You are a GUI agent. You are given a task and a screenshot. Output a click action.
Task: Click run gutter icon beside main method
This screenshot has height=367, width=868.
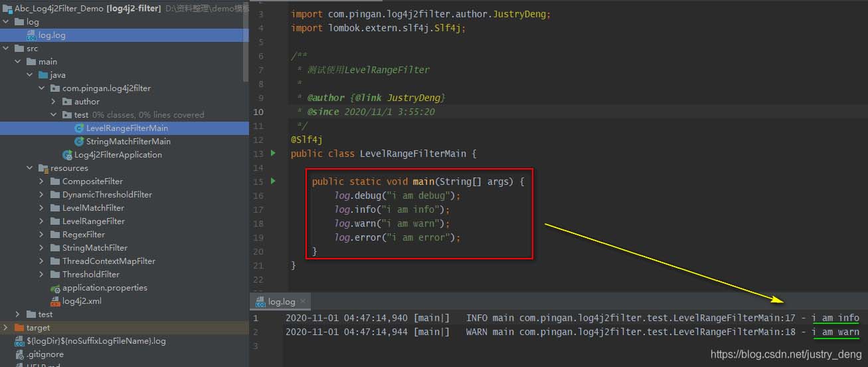tap(272, 182)
